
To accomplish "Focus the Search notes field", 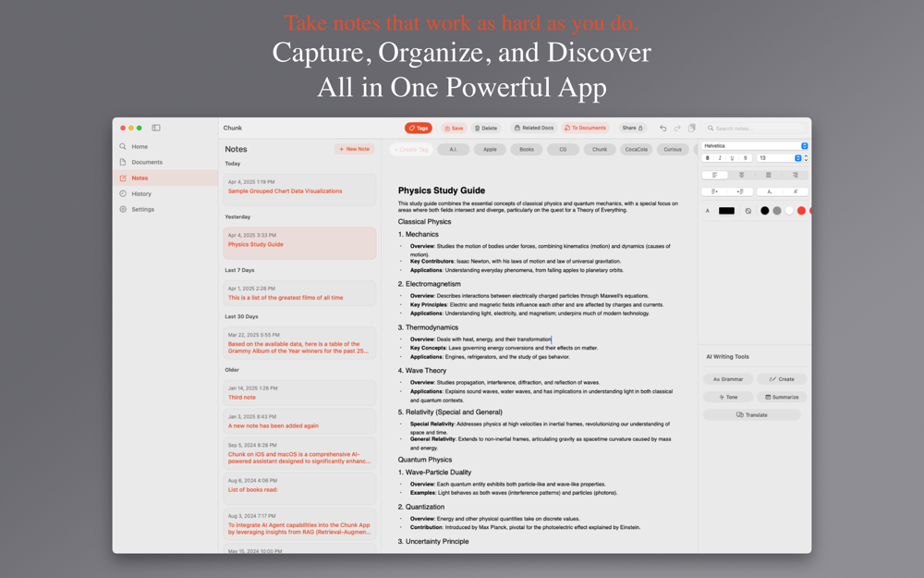I will 756,128.
